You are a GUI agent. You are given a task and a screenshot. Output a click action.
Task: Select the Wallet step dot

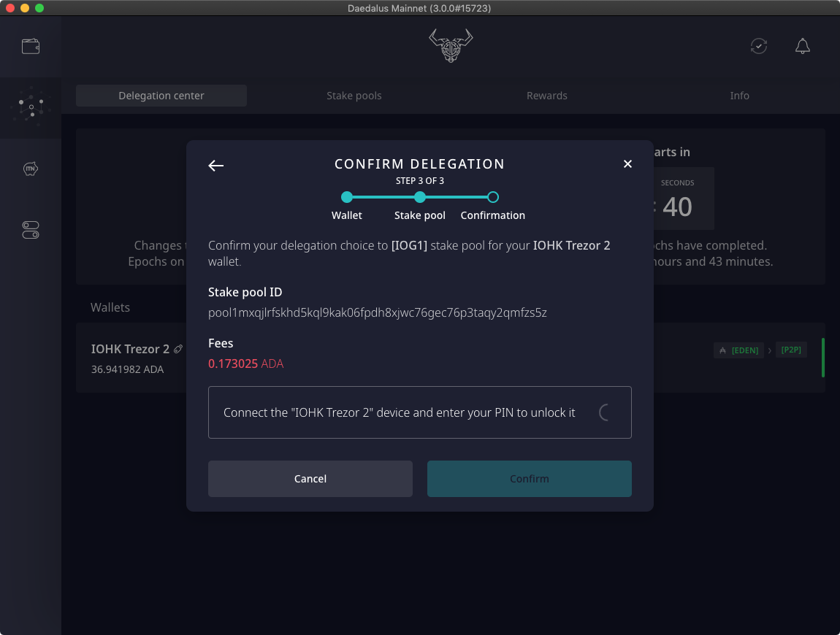click(x=347, y=197)
